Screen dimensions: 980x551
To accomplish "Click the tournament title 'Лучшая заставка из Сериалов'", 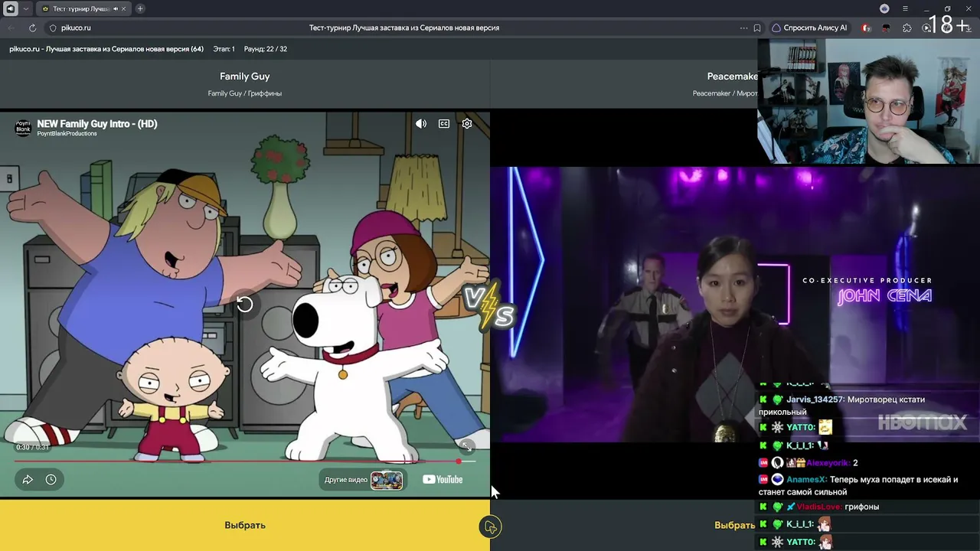I will [106, 49].
